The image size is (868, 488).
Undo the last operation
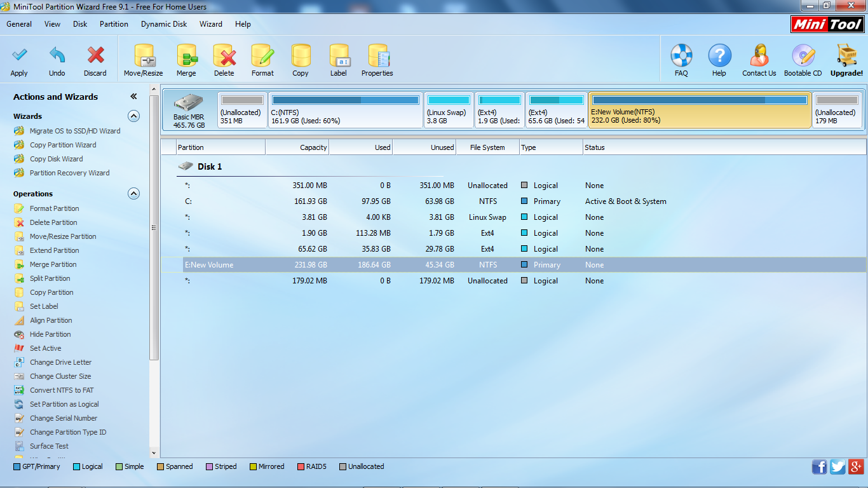coord(57,60)
